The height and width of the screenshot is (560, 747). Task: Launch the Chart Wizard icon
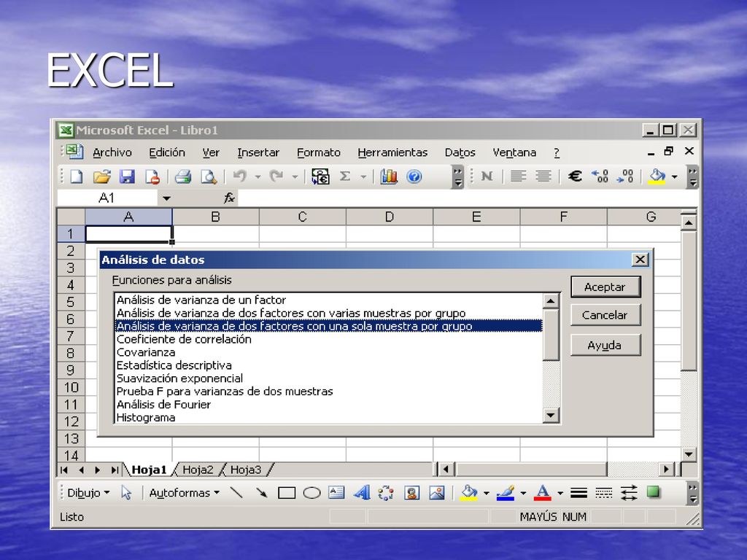click(x=389, y=176)
